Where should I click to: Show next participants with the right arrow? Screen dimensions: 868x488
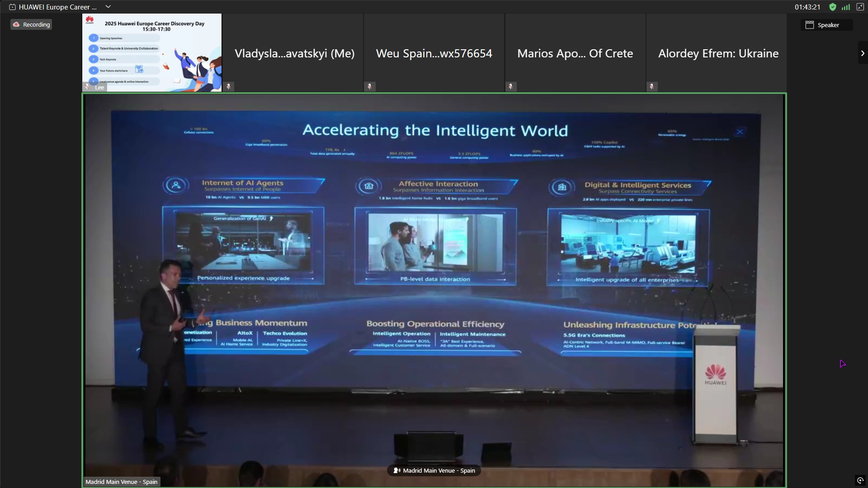(863, 53)
